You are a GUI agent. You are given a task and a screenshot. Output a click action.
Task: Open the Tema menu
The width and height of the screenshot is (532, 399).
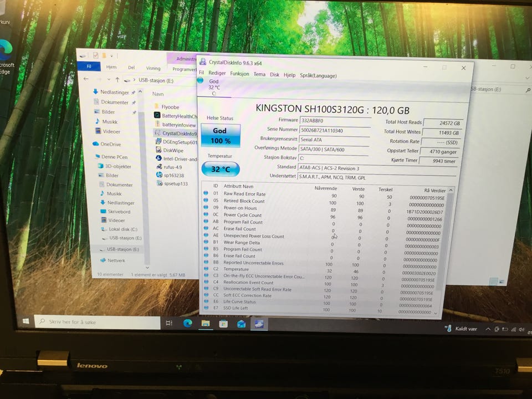[259, 74]
